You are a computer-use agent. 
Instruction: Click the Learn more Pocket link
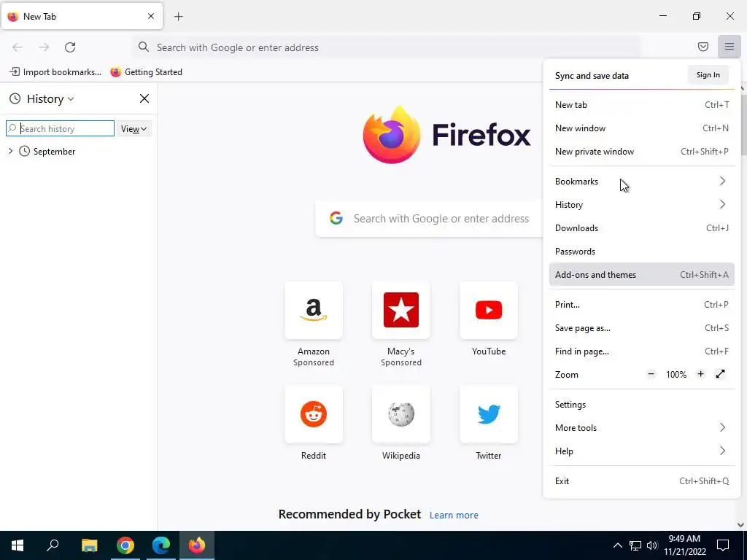454,515
